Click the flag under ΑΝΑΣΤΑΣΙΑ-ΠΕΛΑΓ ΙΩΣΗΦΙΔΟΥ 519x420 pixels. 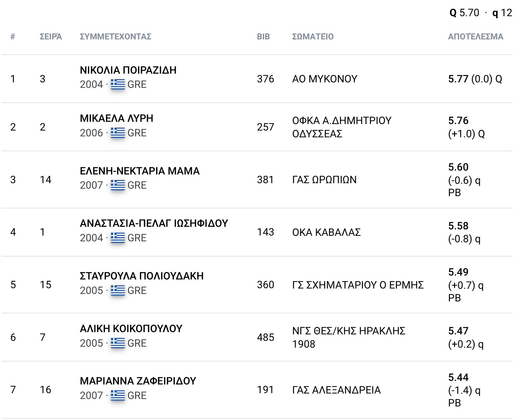[118, 238]
